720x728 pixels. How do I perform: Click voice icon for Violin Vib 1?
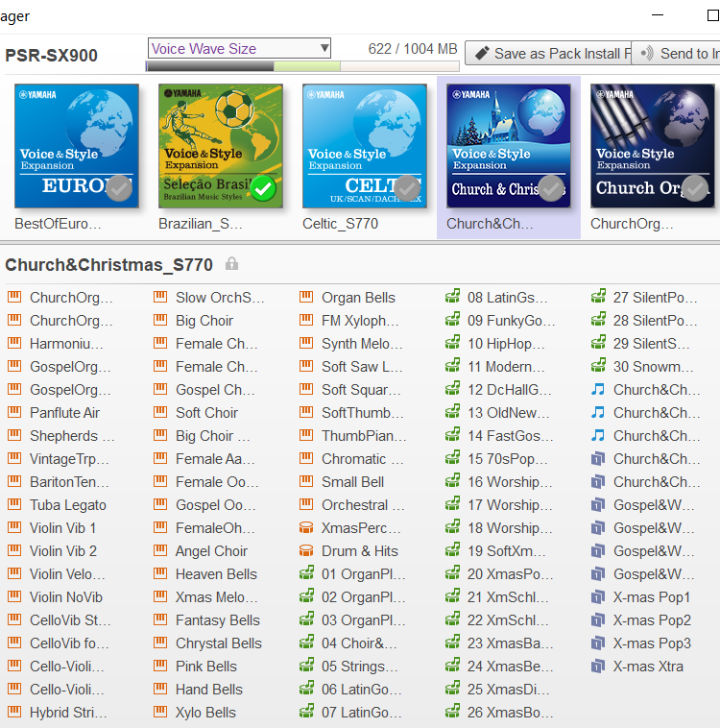[x=14, y=527]
